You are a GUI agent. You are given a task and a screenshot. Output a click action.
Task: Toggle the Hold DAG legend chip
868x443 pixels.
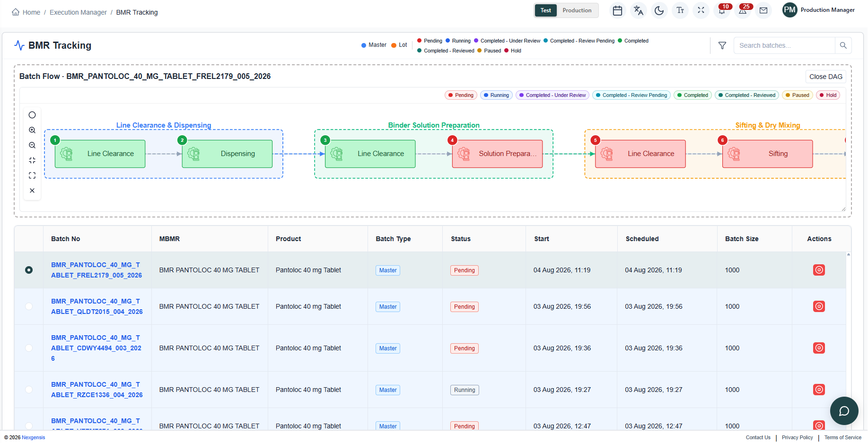pos(828,95)
